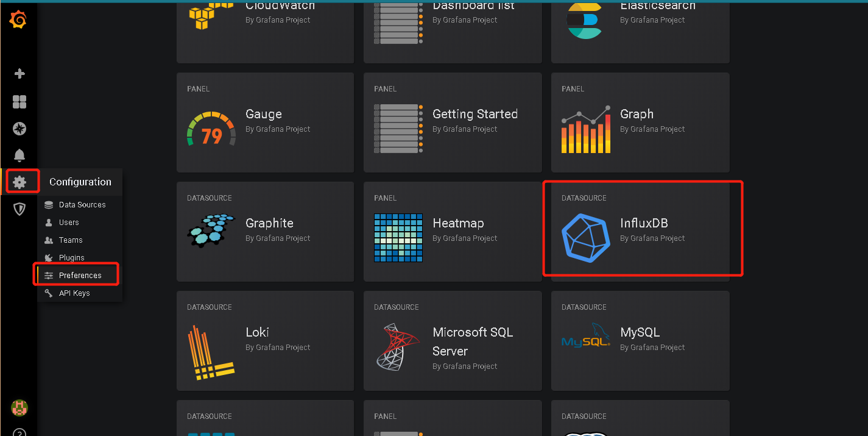Open the InfluxDB datasource title

pyautogui.click(x=644, y=223)
